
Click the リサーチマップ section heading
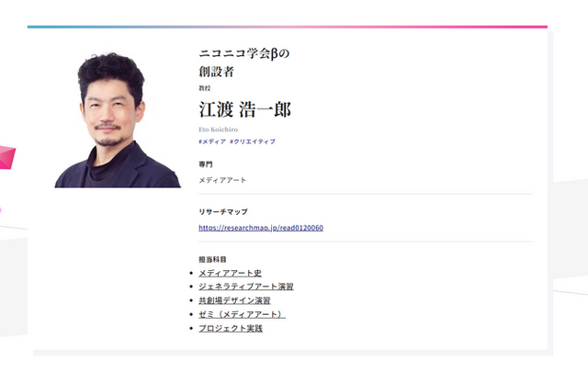click(x=222, y=211)
